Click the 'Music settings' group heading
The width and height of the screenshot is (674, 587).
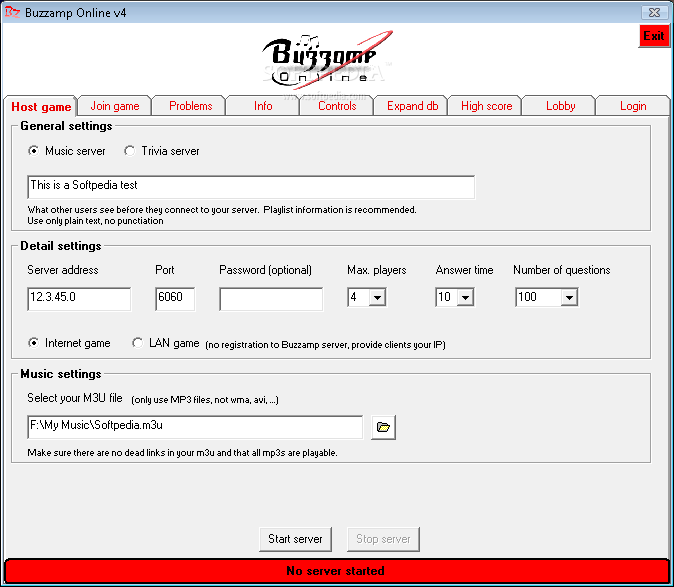[61, 374]
